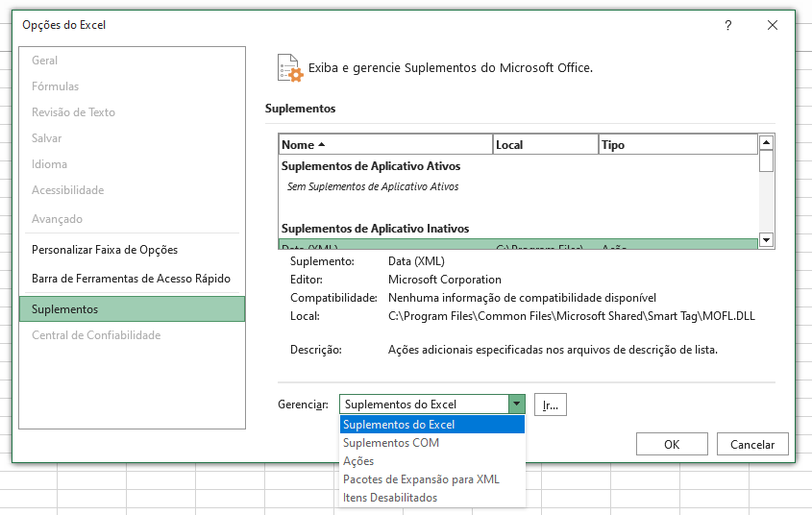Click the Ações adicionais description text

(554, 350)
